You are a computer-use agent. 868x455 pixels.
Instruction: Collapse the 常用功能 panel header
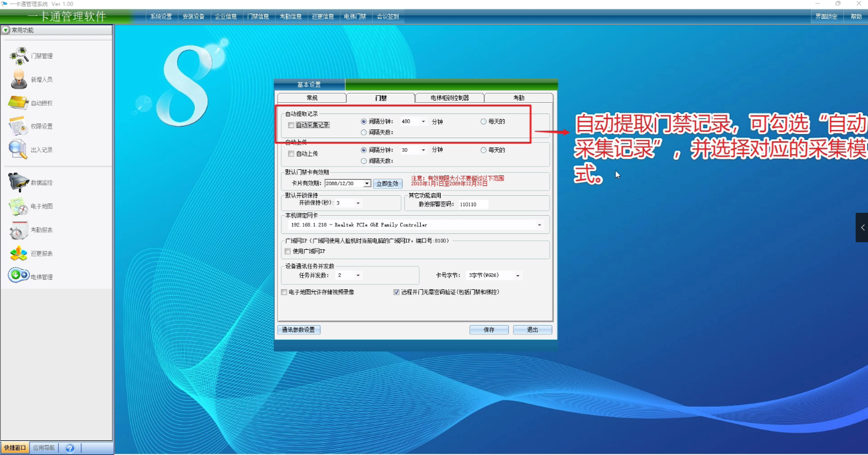[x=6, y=30]
